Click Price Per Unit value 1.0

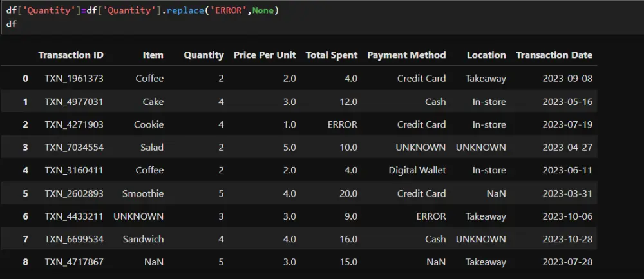[289, 124]
